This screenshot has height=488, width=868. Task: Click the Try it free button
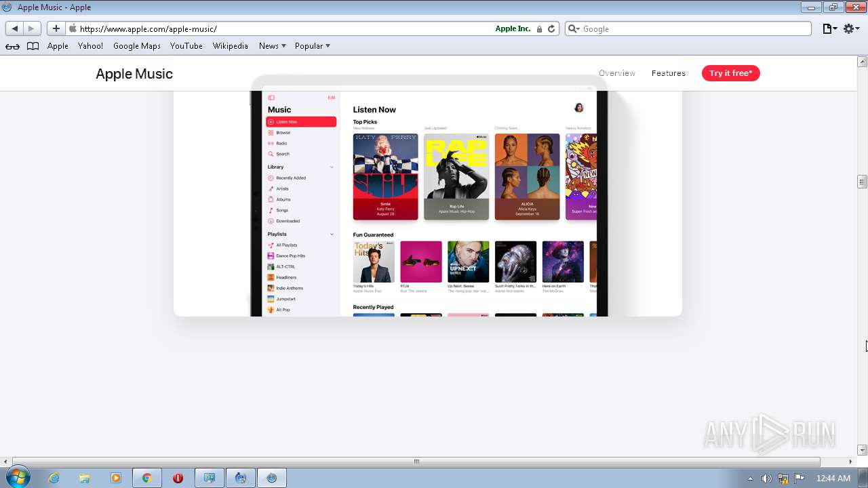pos(731,73)
